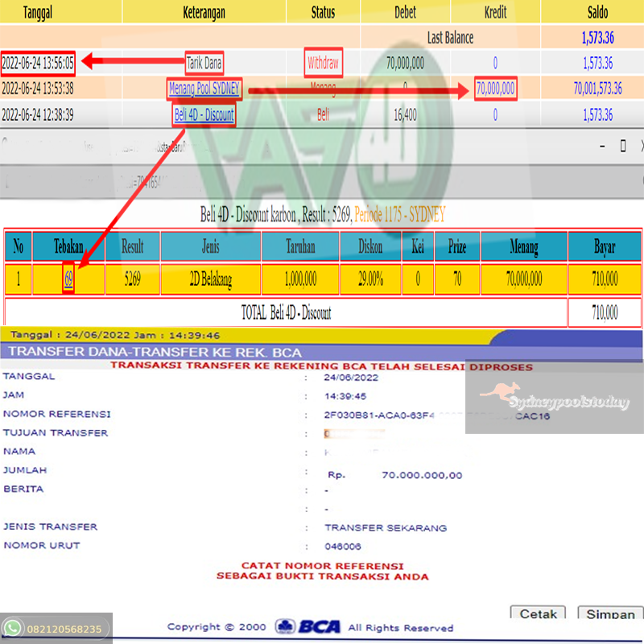This screenshot has width=644, height=644.
Task: Click the Jenis column header
Action: (211, 246)
